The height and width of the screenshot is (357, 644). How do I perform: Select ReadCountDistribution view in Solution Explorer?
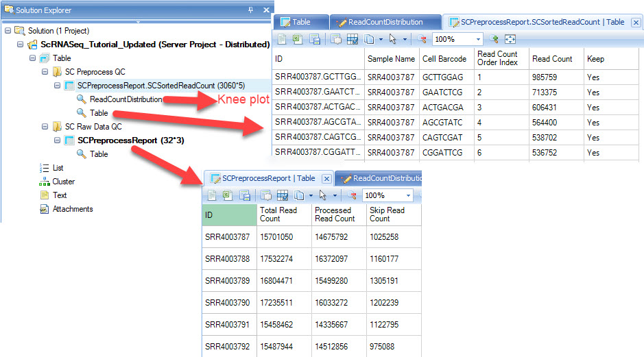coord(126,99)
